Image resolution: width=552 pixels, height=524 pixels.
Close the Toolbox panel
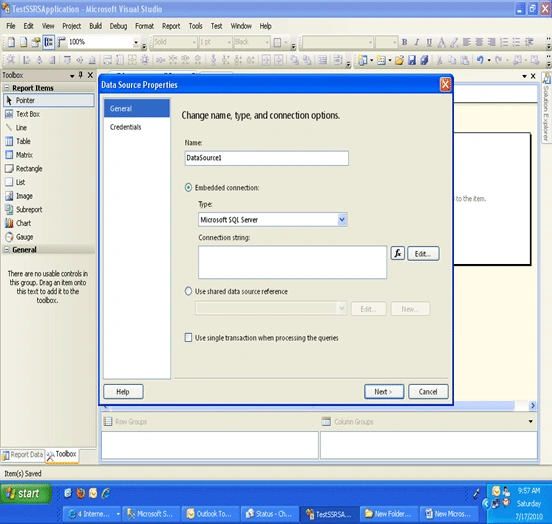[90, 75]
